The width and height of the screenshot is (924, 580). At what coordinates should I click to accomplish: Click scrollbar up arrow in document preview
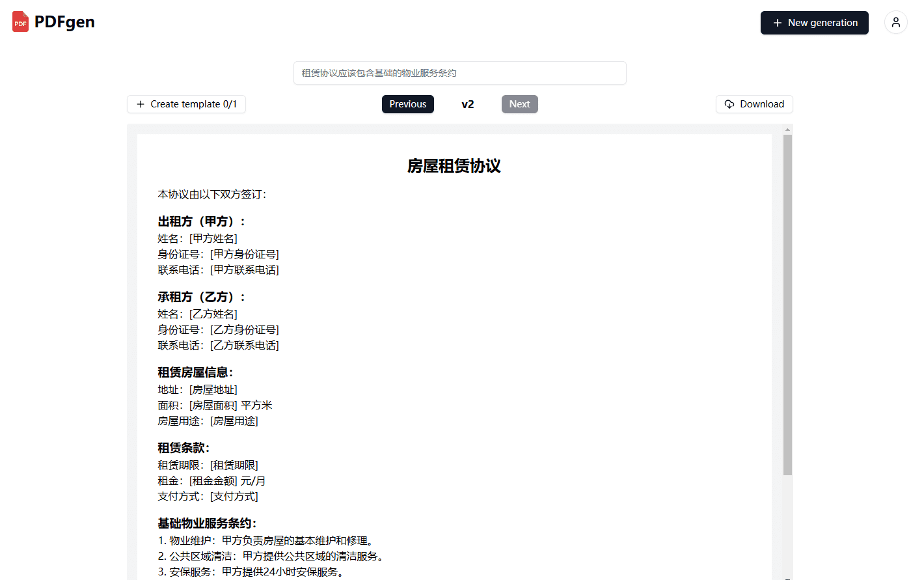click(x=787, y=130)
